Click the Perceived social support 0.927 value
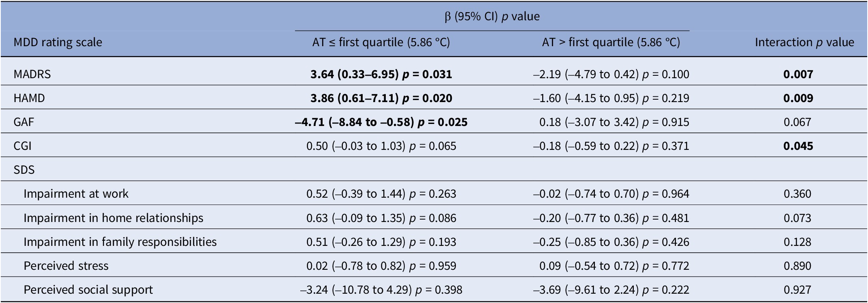 (797, 290)
